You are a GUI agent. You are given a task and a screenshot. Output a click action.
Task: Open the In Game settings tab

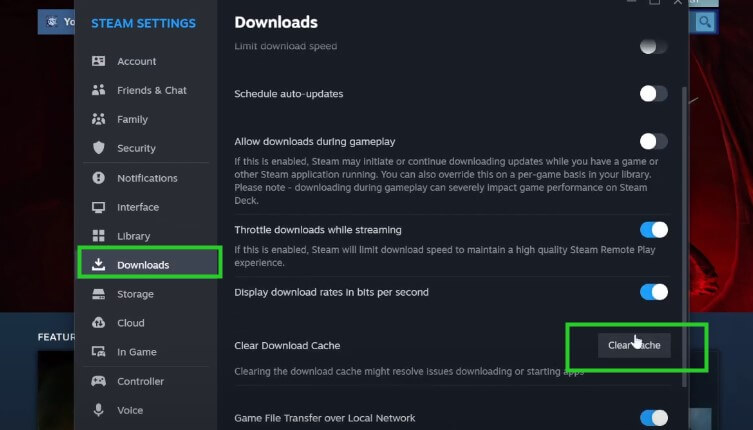click(135, 352)
